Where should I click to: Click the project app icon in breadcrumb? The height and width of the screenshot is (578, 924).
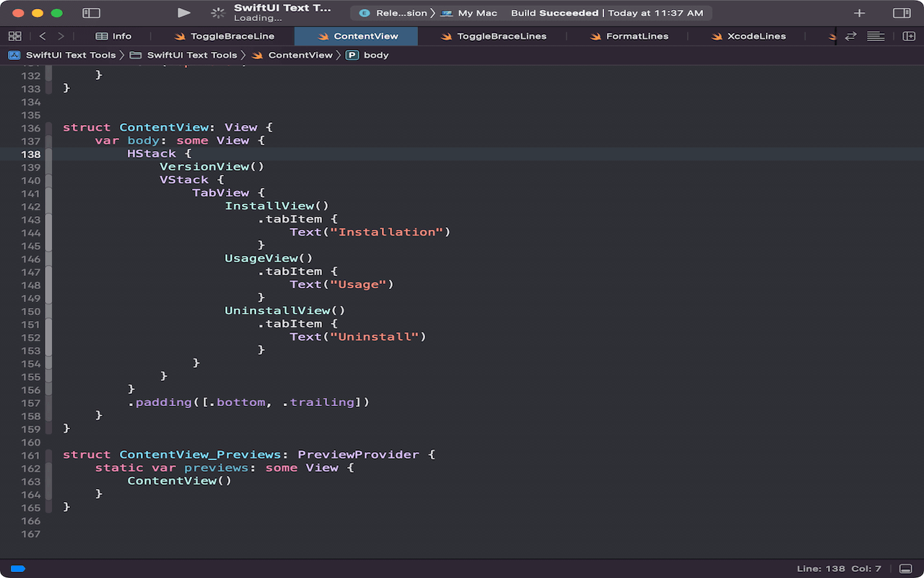14,55
